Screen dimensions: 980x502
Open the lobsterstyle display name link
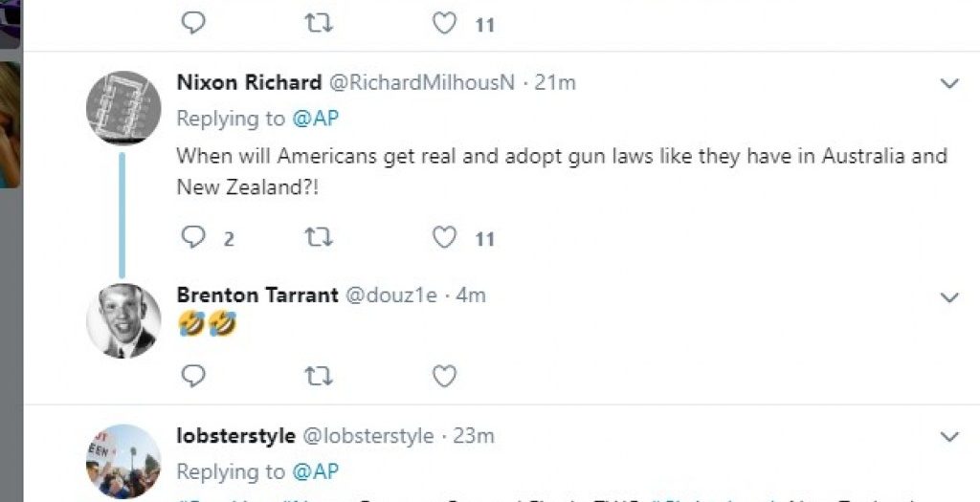point(235,436)
